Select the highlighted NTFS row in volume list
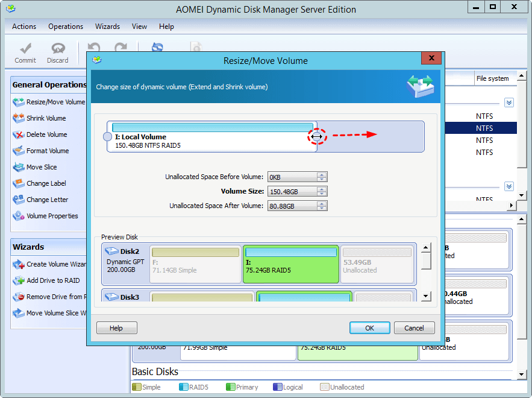This screenshot has height=398, width=532. coord(480,128)
